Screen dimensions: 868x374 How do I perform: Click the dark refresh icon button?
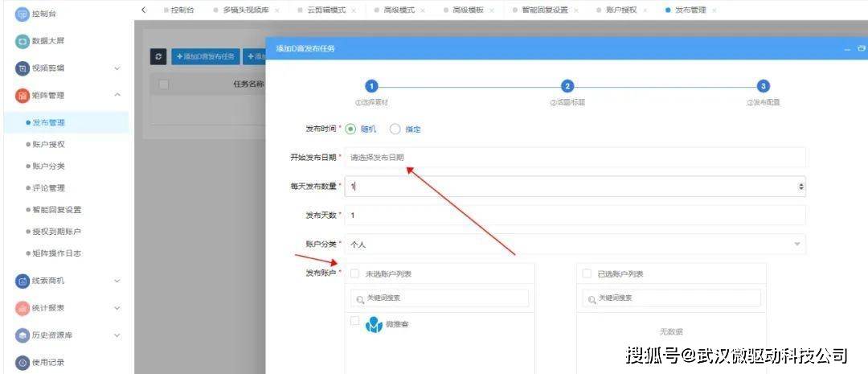158,56
